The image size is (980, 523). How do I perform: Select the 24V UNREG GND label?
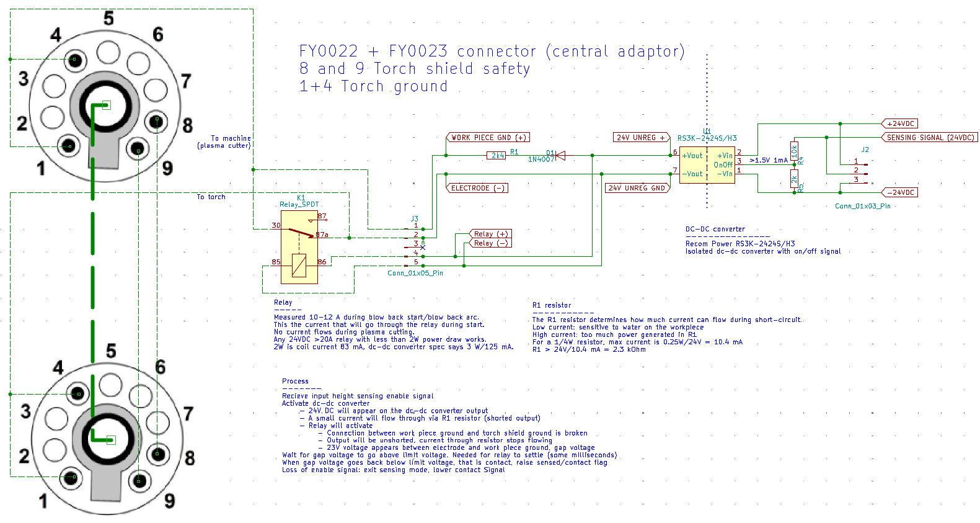(x=637, y=188)
